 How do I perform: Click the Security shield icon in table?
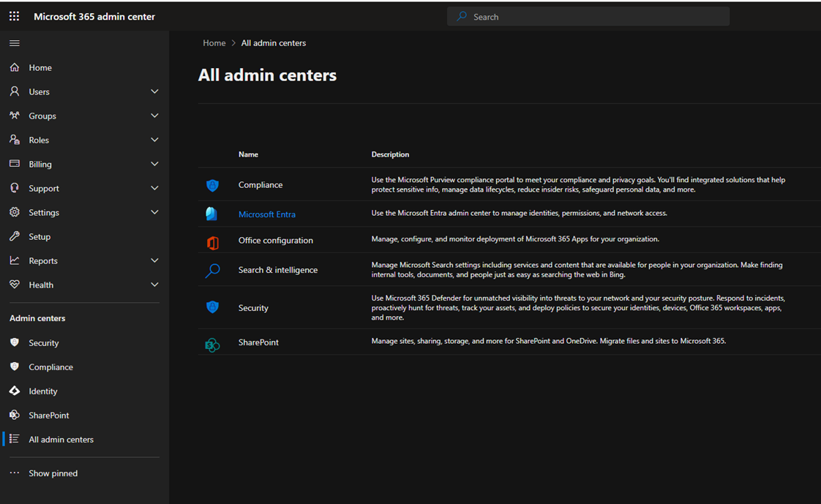tap(212, 306)
